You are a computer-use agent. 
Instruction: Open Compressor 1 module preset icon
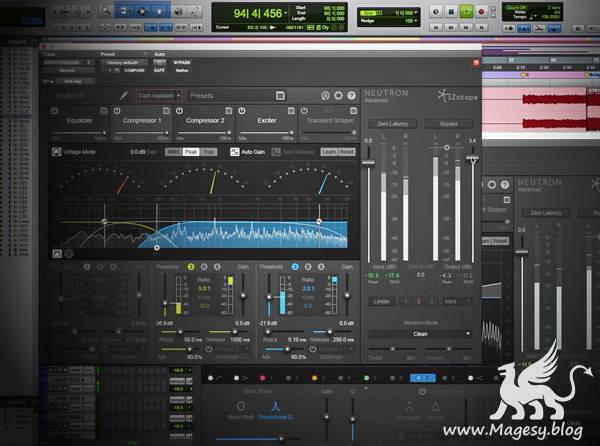click(166, 111)
